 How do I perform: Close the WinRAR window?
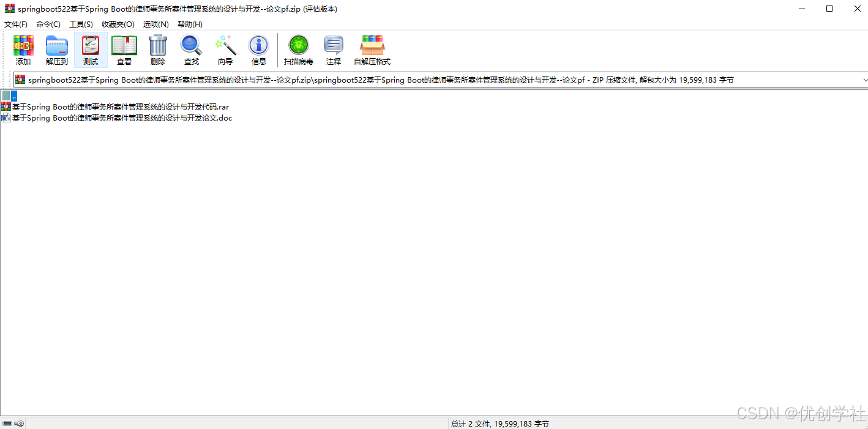(x=858, y=9)
